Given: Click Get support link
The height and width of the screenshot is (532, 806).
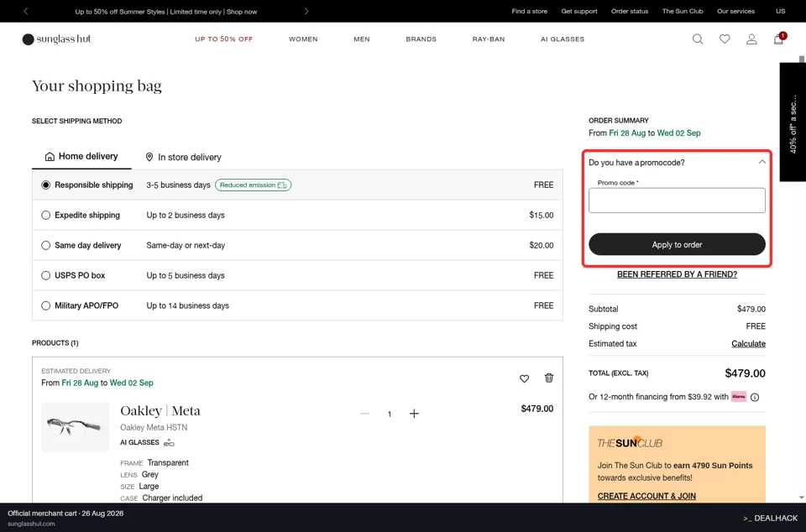Looking at the screenshot, I should tap(579, 11).
